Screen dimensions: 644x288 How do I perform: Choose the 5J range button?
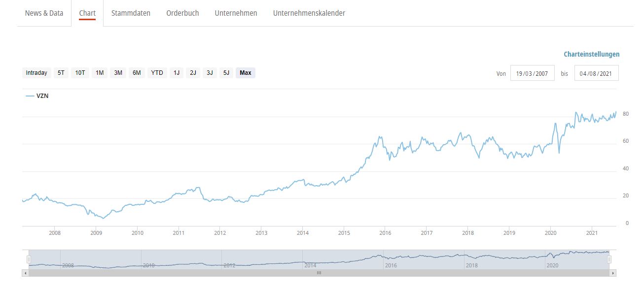tap(226, 73)
